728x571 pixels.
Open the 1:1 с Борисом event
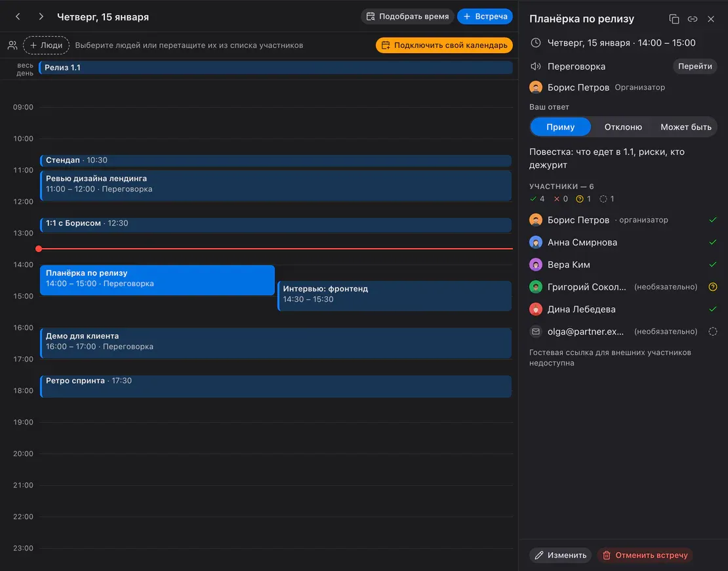275,224
